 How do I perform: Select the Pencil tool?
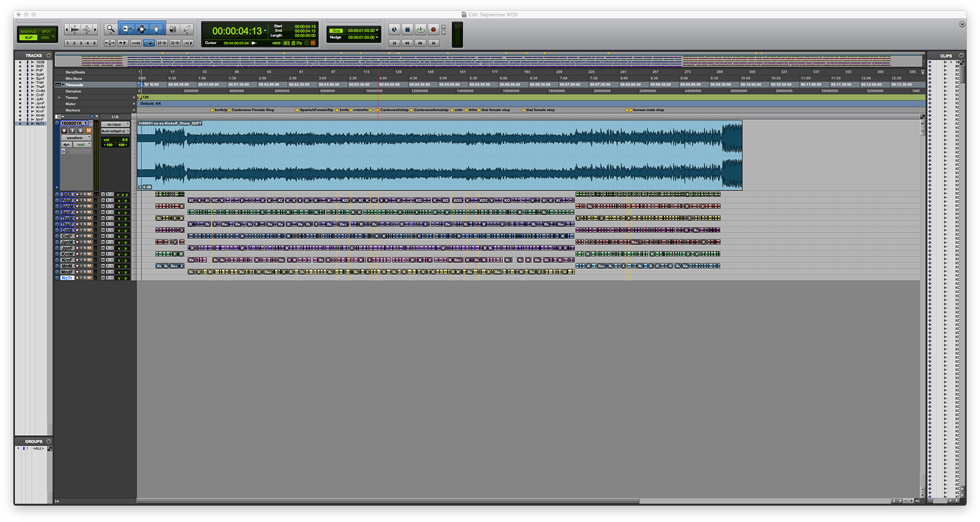tap(187, 29)
